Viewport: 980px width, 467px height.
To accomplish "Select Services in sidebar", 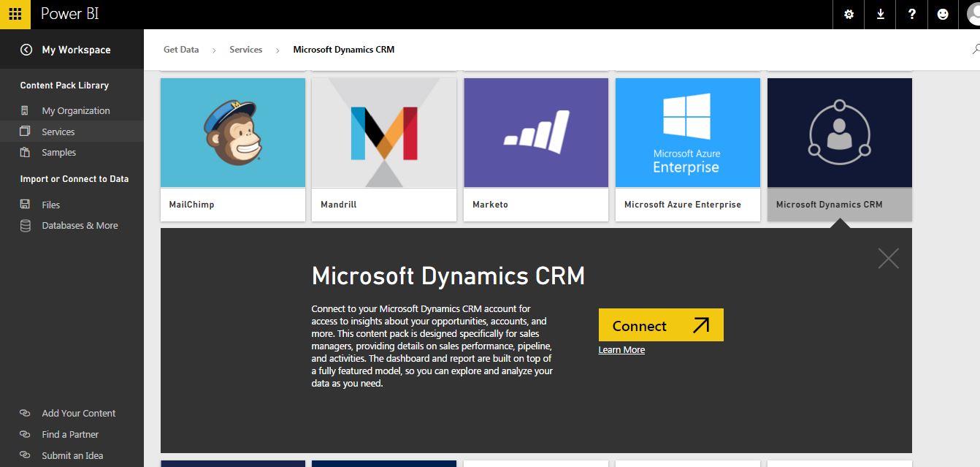I will coord(58,132).
